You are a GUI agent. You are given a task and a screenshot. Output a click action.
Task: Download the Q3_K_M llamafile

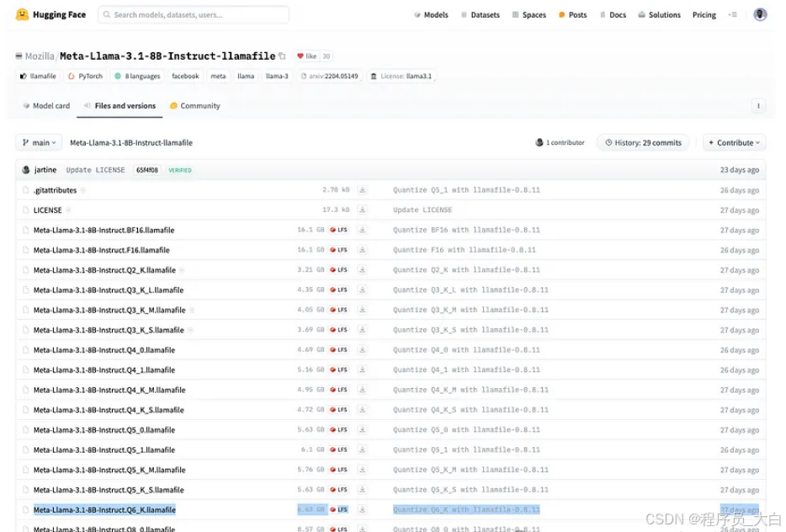[362, 310]
